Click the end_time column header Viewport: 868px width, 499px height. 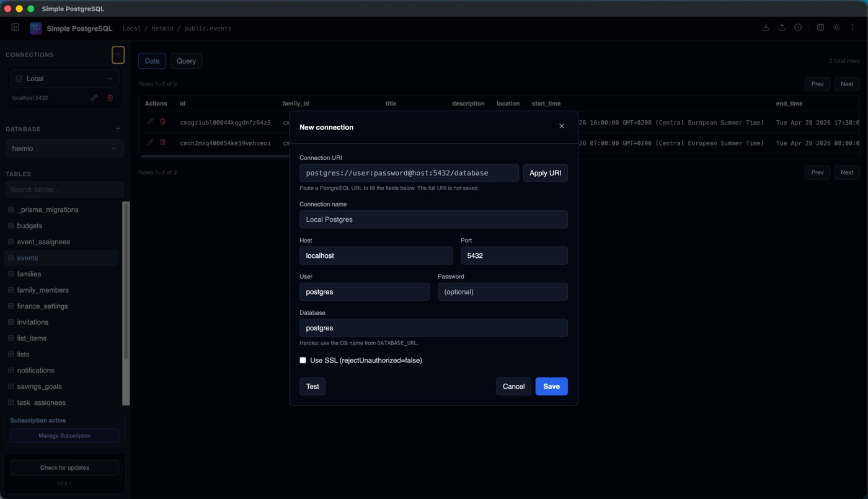tap(789, 104)
